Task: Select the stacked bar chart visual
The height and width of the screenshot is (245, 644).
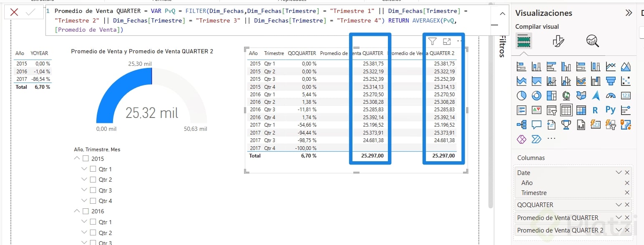Action: 521,66
